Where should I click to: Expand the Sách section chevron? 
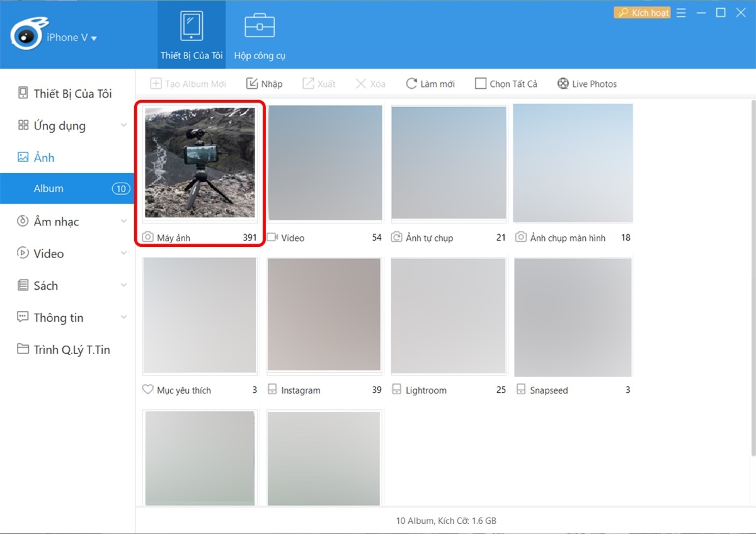pyautogui.click(x=123, y=285)
